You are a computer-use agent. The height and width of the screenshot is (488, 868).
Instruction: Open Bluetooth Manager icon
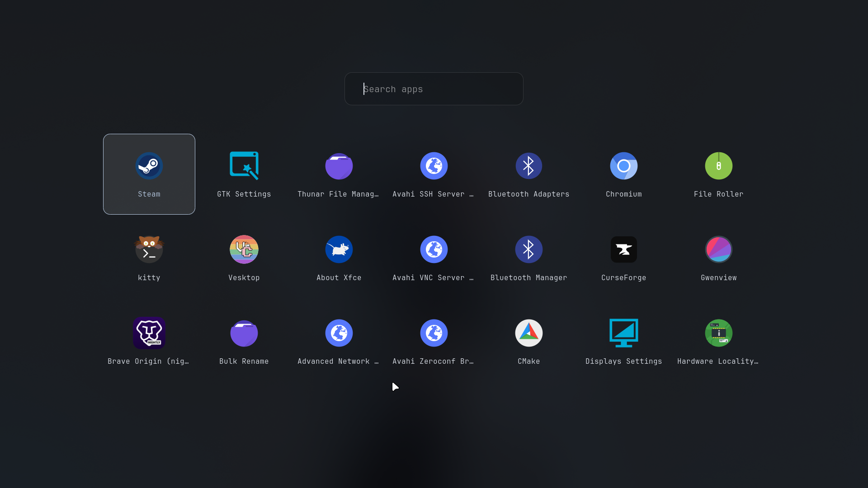coord(529,249)
